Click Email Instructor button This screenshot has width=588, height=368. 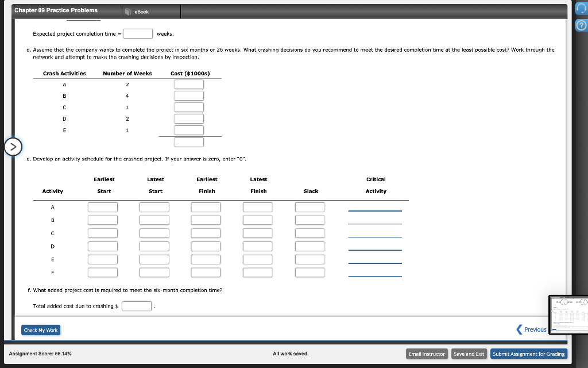click(427, 354)
